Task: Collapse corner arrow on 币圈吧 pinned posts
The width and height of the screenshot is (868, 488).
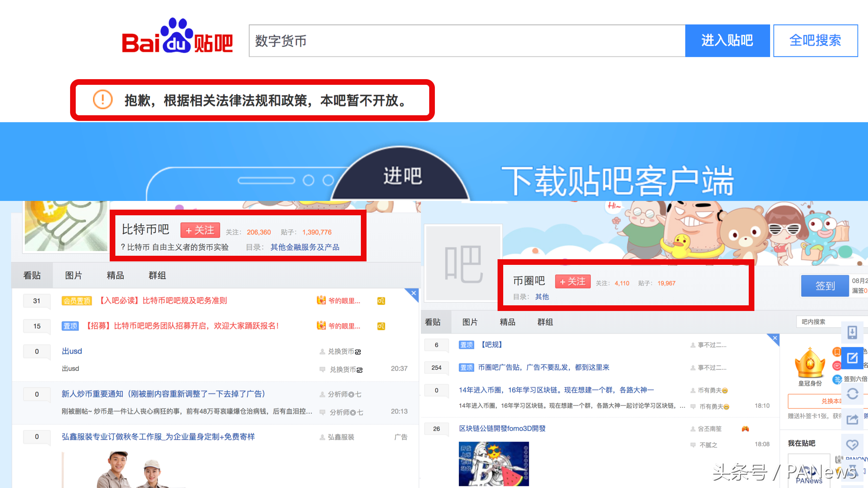Action: (774, 338)
